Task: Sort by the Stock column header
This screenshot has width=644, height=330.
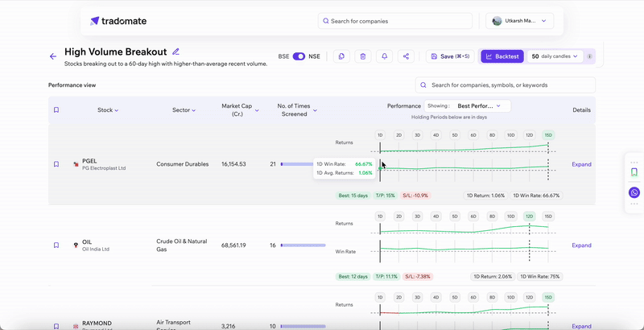Action: [108, 110]
